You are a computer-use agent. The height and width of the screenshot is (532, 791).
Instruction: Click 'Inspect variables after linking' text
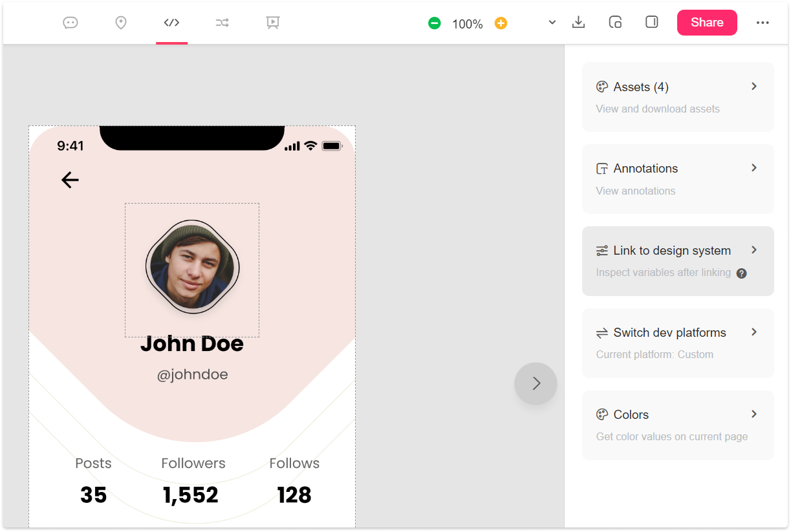click(x=664, y=272)
